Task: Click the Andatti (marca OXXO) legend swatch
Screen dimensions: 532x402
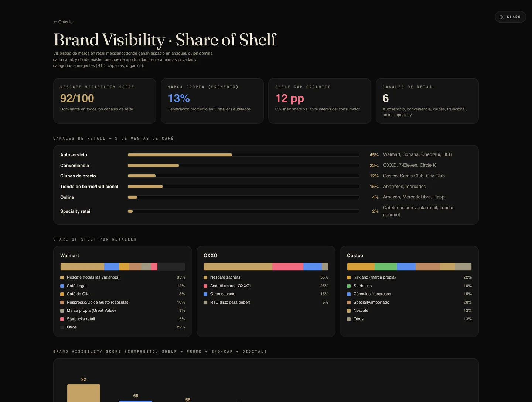Action: click(x=205, y=286)
